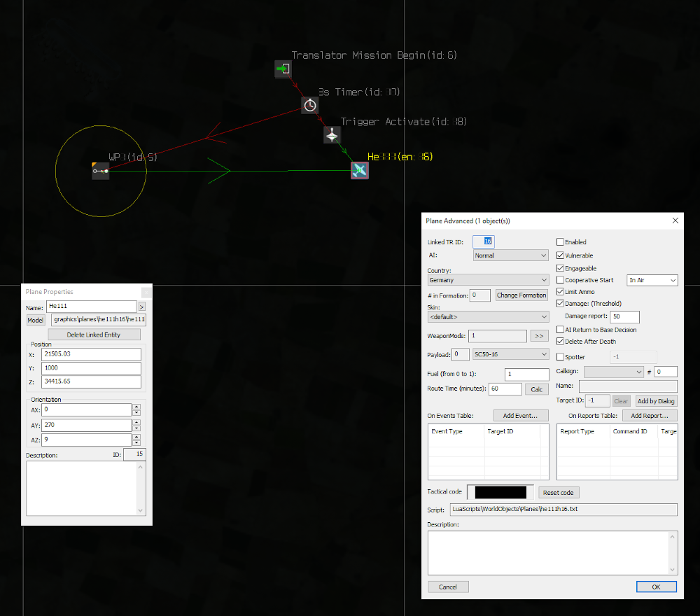Viewport: 700px width, 616px height.
Task: Expand the Country dropdown showing Germany
Action: pyautogui.click(x=487, y=280)
